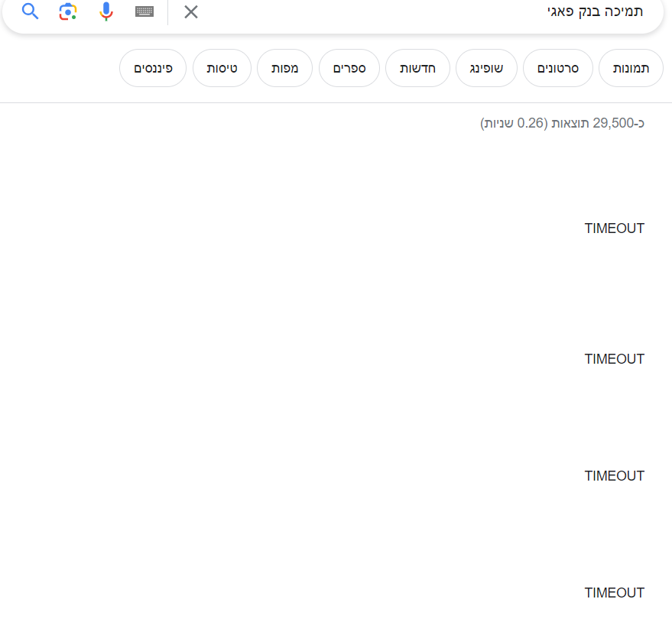Screen dimensions: 672x625
Task: Open the פיננסים (Finance) filter
Action: pos(153,68)
